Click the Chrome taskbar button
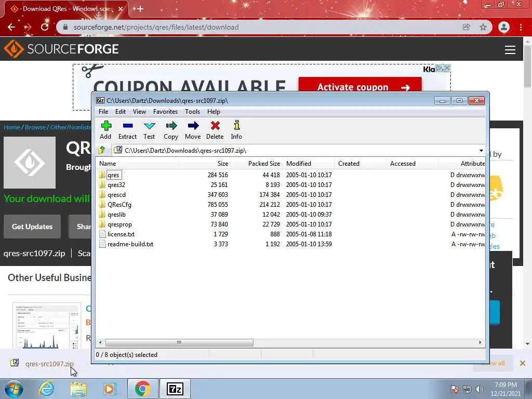Image resolution: width=532 pixels, height=399 pixels. click(x=142, y=389)
